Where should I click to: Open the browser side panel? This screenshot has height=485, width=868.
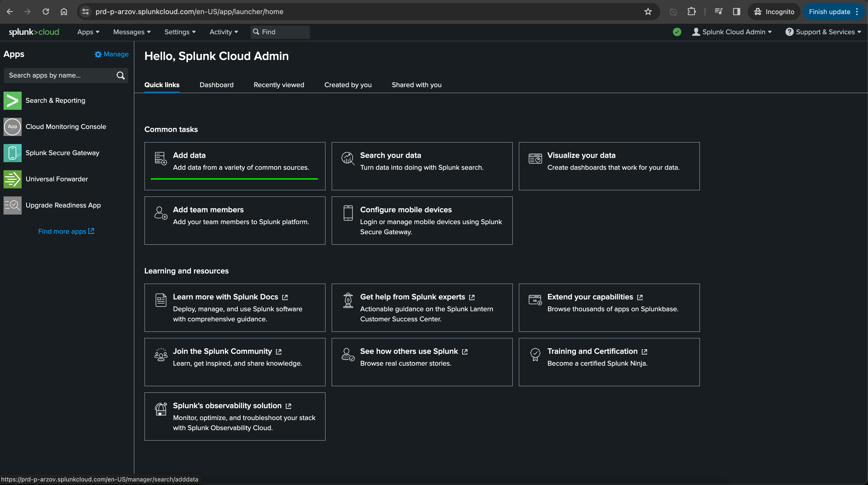(737, 12)
